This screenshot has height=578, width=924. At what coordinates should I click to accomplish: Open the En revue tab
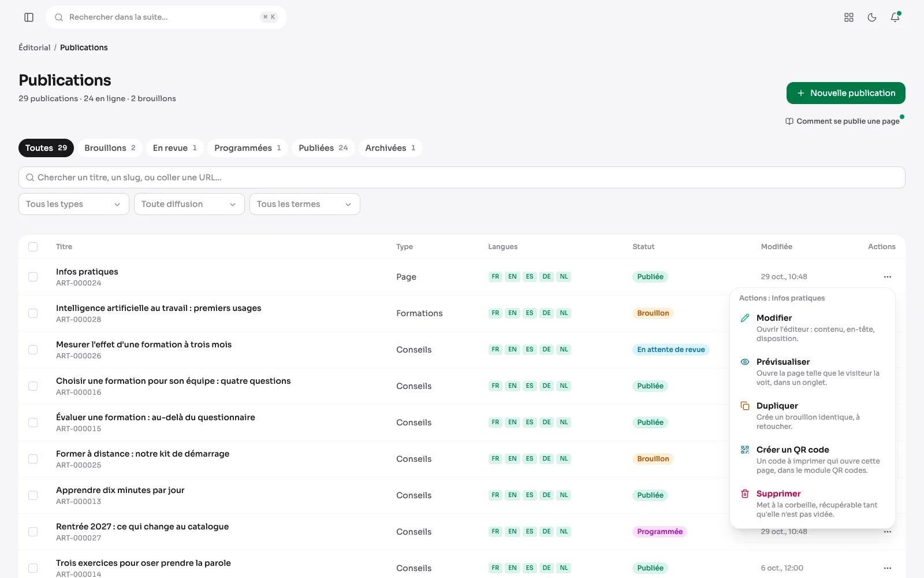(x=175, y=148)
